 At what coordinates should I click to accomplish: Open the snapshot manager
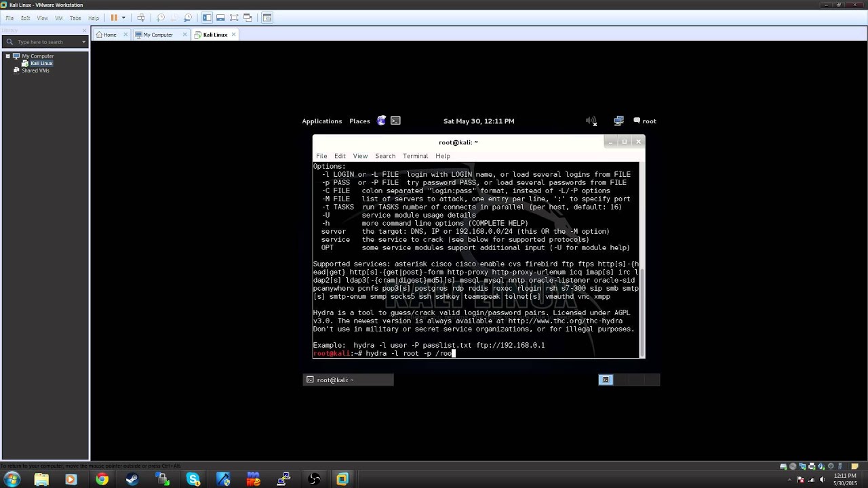188,18
